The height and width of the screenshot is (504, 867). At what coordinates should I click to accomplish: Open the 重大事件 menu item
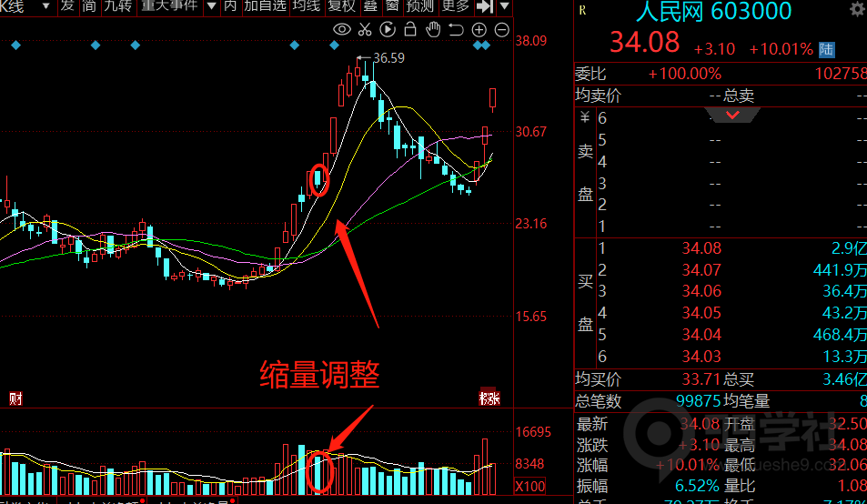[170, 6]
